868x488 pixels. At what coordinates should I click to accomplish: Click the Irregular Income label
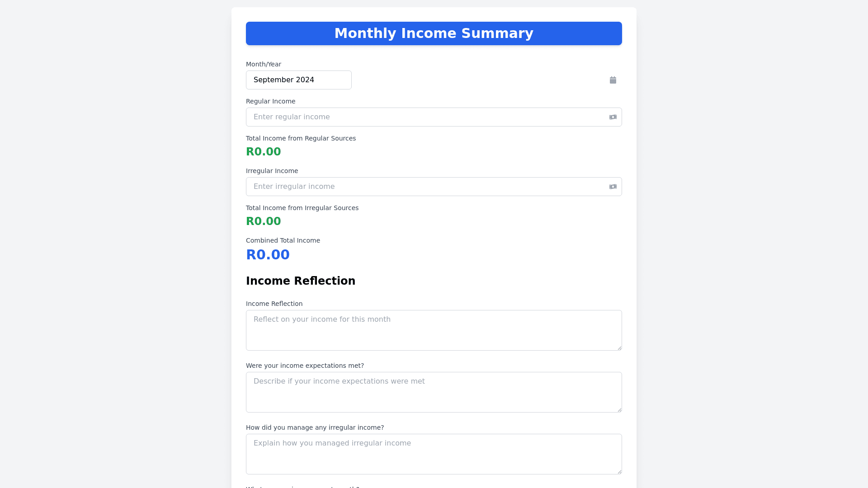[272, 171]
